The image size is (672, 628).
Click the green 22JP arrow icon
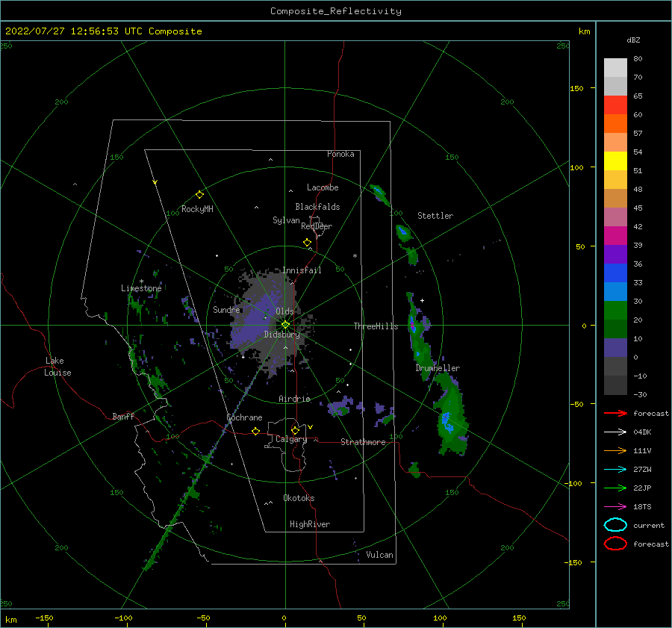(x=615, y=488)
